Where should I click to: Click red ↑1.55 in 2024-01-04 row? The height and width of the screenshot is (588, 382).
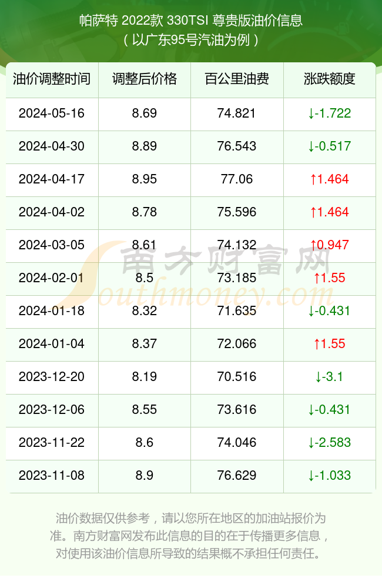click(329, 344)
